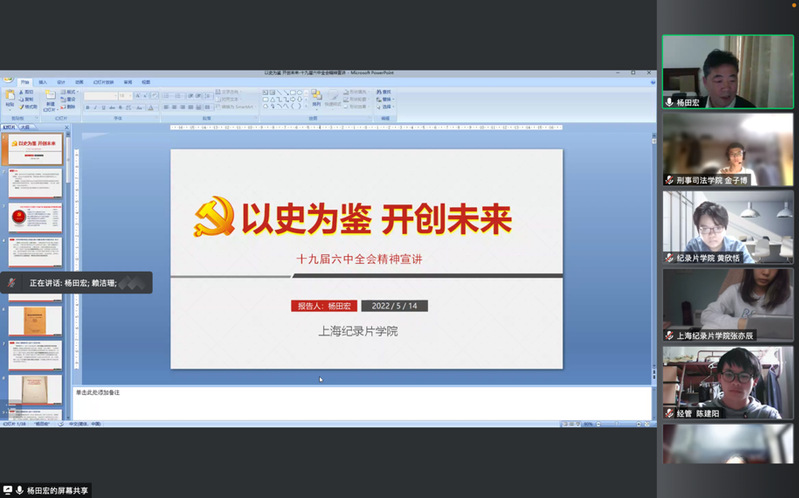Click the Office button logo
799x498 pixels.
(8, 80)
